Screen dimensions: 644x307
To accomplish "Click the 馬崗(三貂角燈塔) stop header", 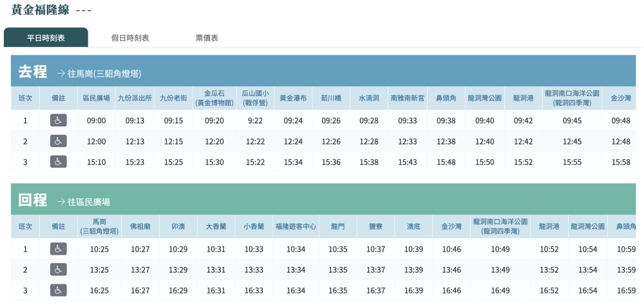I will [x=99, y=227].
